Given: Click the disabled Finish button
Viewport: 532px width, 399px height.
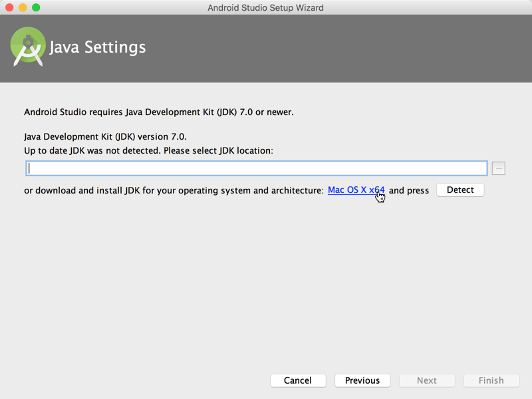Looking at the screenshot, I should 491,380.
